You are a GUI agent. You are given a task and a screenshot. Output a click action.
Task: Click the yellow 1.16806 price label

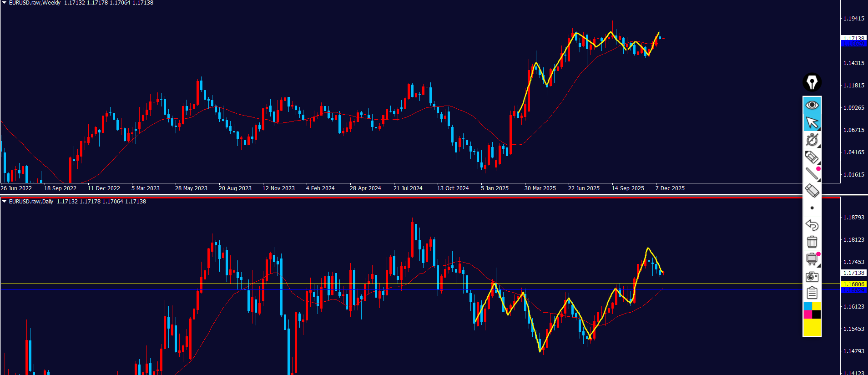tap(853, 284)
